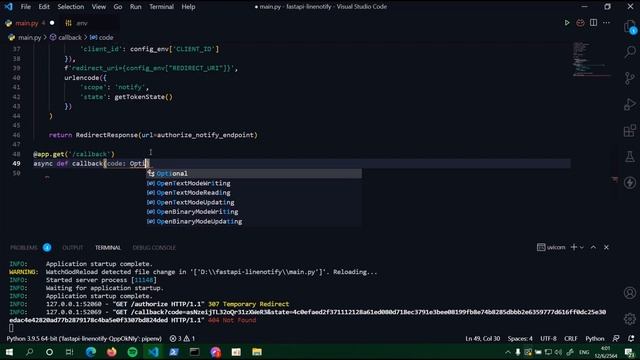The height and width of the screenshot is (360, 640).
Task: Switch to the Debug Console tab
Action: click(x=154, y=247)
